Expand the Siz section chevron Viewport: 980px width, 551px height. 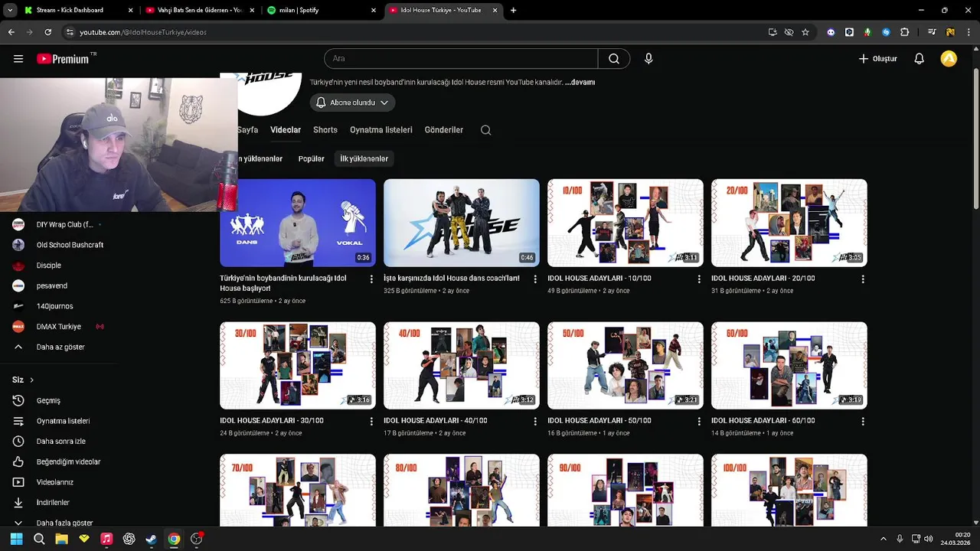pyautogui.click(x=31, y=380)
